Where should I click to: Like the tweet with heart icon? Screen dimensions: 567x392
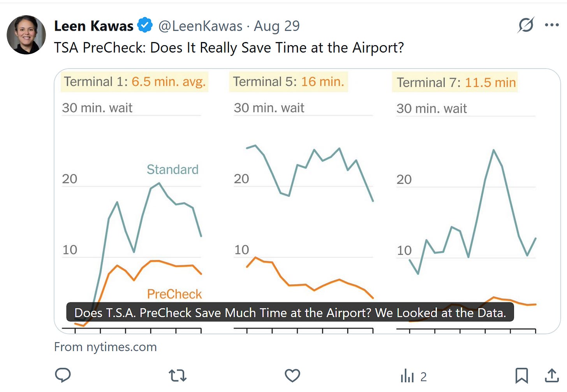coord(292,376)
